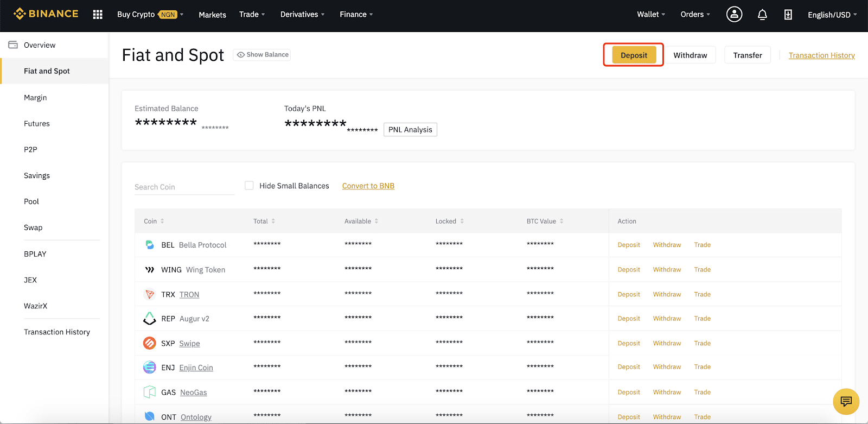
Task: Click the TRX coin icon
Action: pos(150,294)
